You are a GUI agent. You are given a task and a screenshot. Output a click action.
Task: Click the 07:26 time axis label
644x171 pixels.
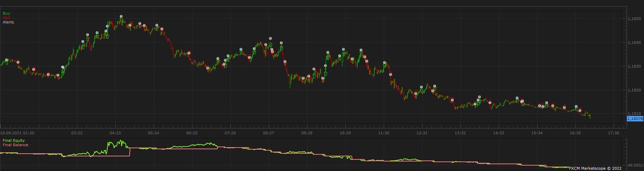[x=230, y=133]
